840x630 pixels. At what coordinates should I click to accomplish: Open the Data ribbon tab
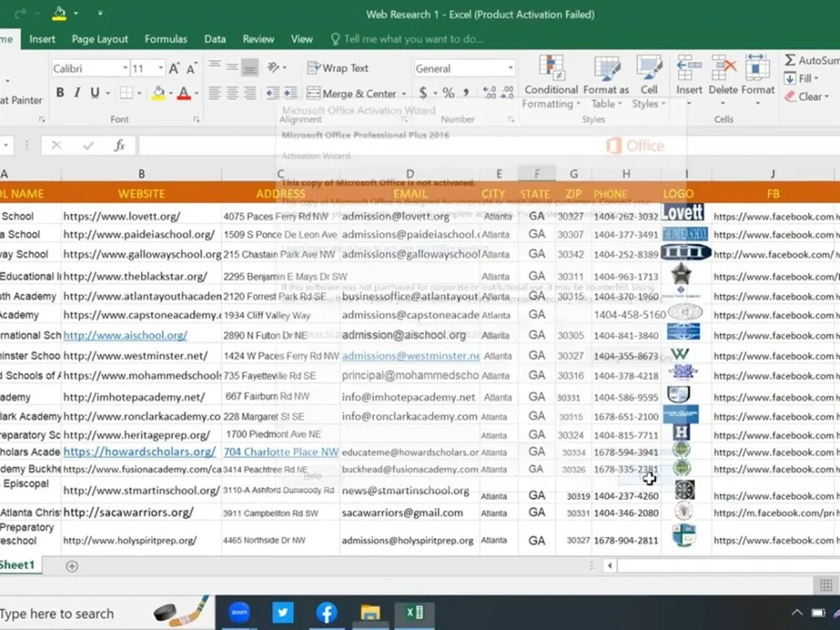click(x=215, y=39)
